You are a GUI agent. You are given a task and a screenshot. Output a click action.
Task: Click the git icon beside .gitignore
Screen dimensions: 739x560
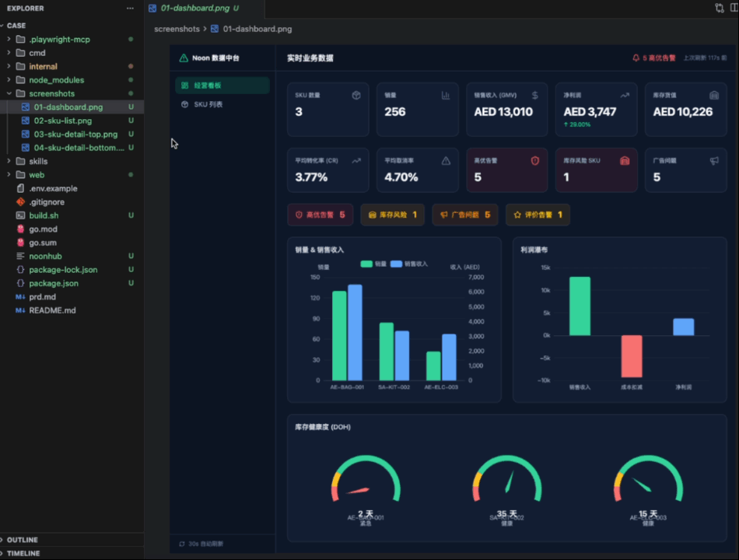pyautogui.click(x=20, y=201)
